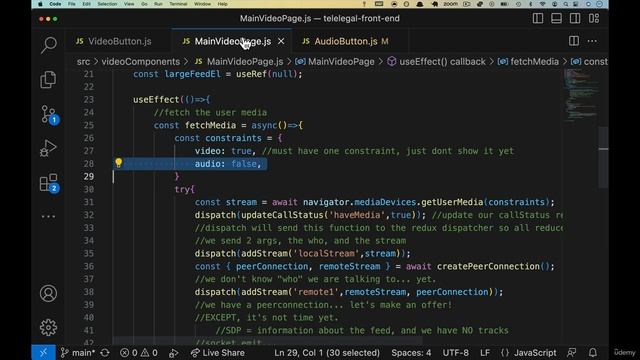Screen dimensions: 640x360
Task: Click the debug launch icon in status bar
Action: coord(173,353)
